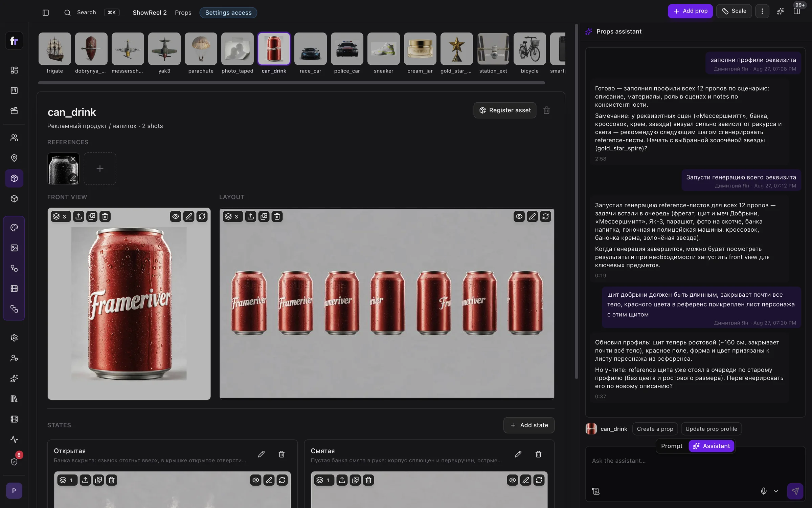The image size is (812, 508).
Task: Open Front View versions stack showing 3
Action: click(x=60, y=216)
